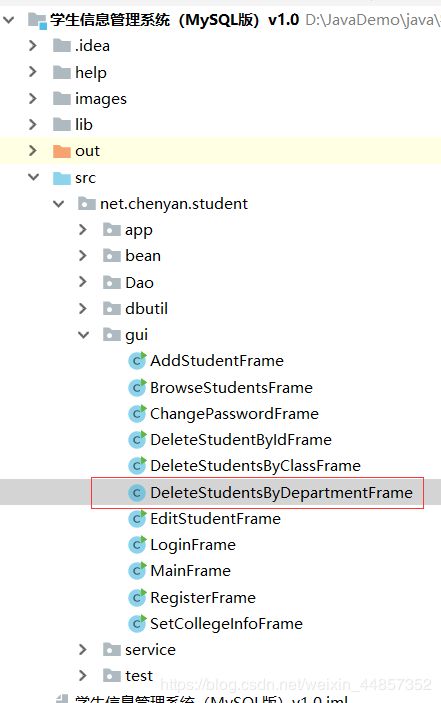
Task: Click the RegisterFrame class icon
Action: pyautogui.click(x=137, y=597)
